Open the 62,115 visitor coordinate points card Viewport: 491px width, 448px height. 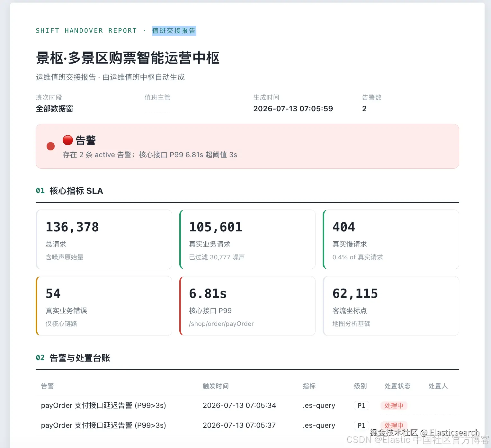tap(391, 306)
